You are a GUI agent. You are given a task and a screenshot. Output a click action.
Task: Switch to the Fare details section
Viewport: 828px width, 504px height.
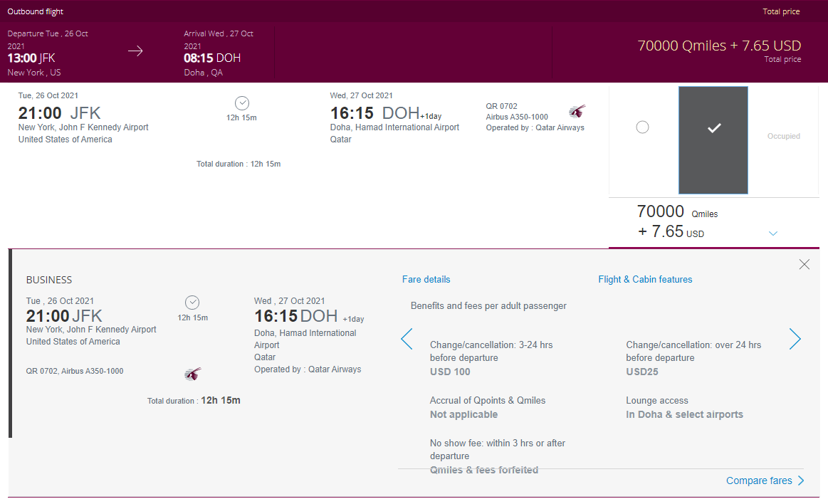coord(426,279)
